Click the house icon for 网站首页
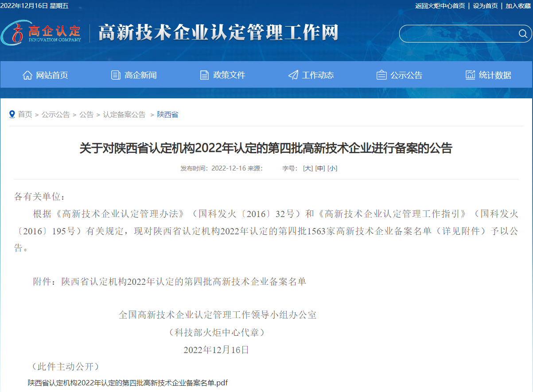 pyautogui.click(x=27, y=75)
